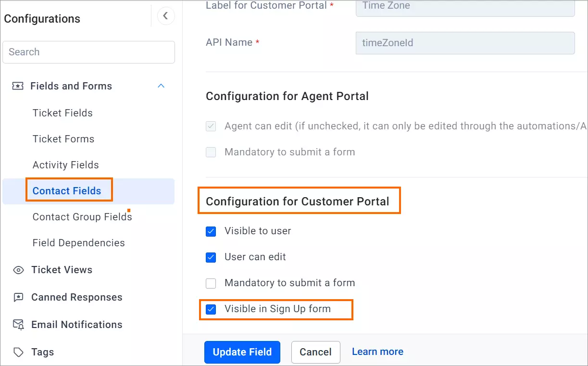Screen dimensions: 588x366
Task: Uncheck the User can edit checkbox
Action: tap(211, 257)
